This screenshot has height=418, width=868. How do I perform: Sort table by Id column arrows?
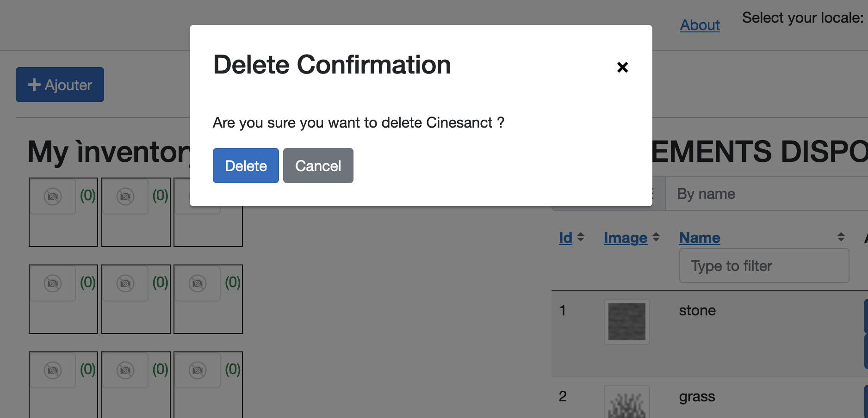coord(581,237)
